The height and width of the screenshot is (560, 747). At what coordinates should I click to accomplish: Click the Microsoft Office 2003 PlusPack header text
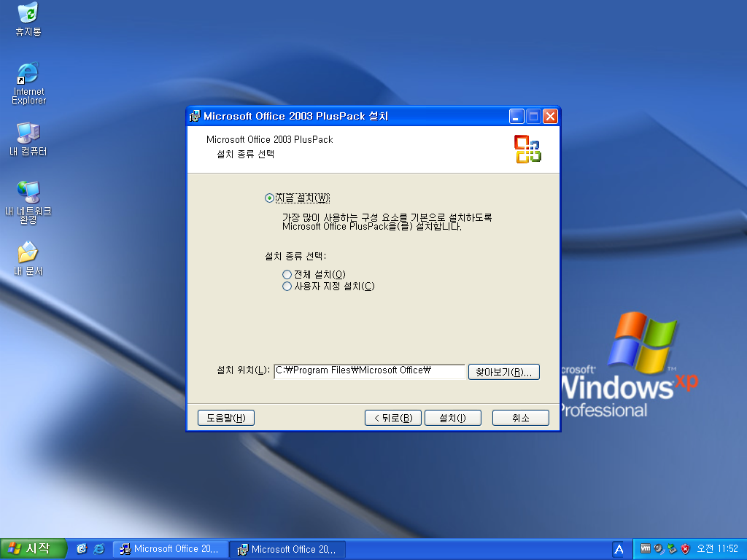point(270,139)
